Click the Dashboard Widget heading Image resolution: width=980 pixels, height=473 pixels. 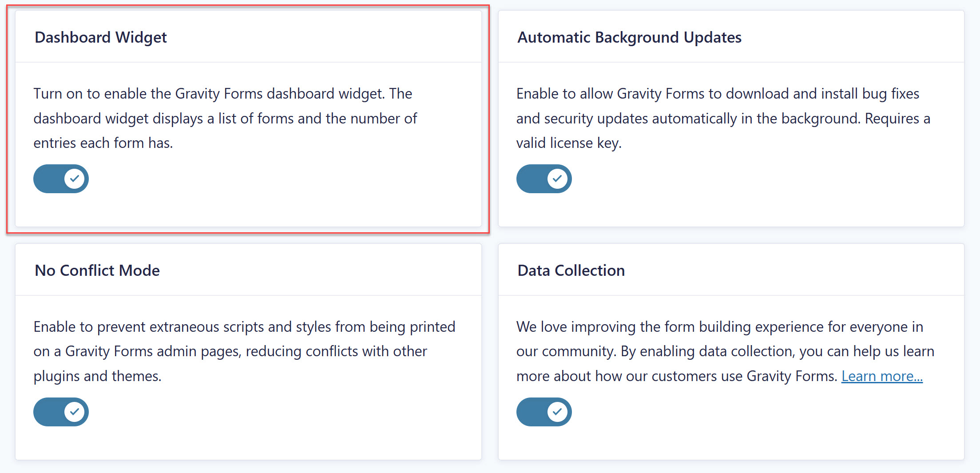(101, 37)
